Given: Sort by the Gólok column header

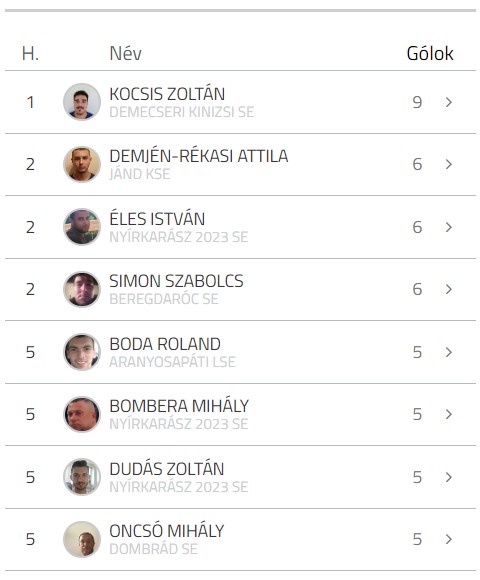Looking at the screenshot, I should [x=430, y=54].
